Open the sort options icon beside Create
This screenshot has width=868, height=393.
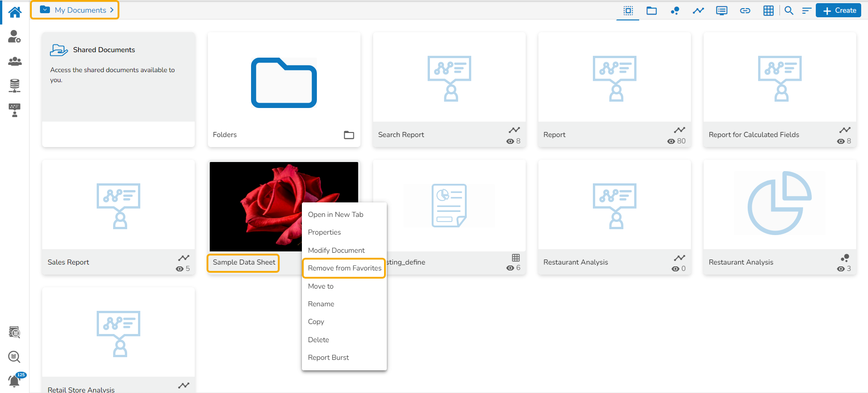[806, 10]
